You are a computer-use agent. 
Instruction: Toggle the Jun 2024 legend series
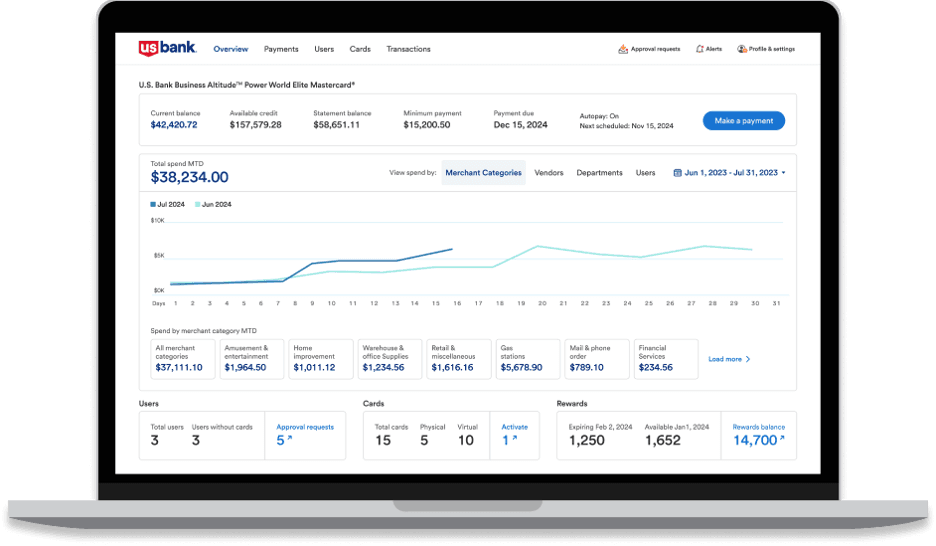(x=212, y=204)
